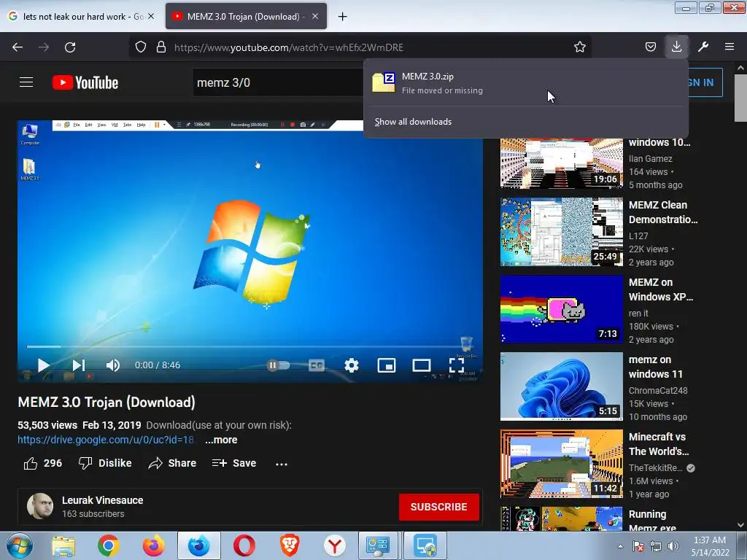Click the site security padlock icon
Viewport: 747px width, 560px height.
pos(161,47)
